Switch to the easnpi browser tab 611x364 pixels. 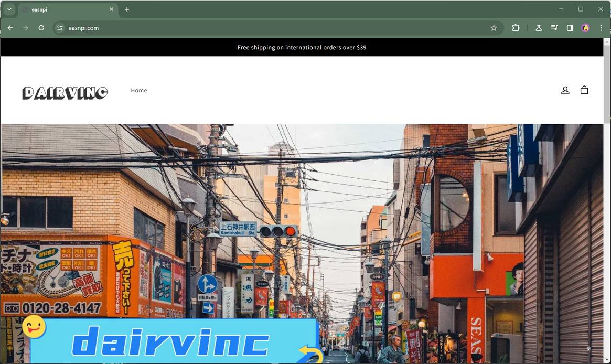click(x=63, y=9)
